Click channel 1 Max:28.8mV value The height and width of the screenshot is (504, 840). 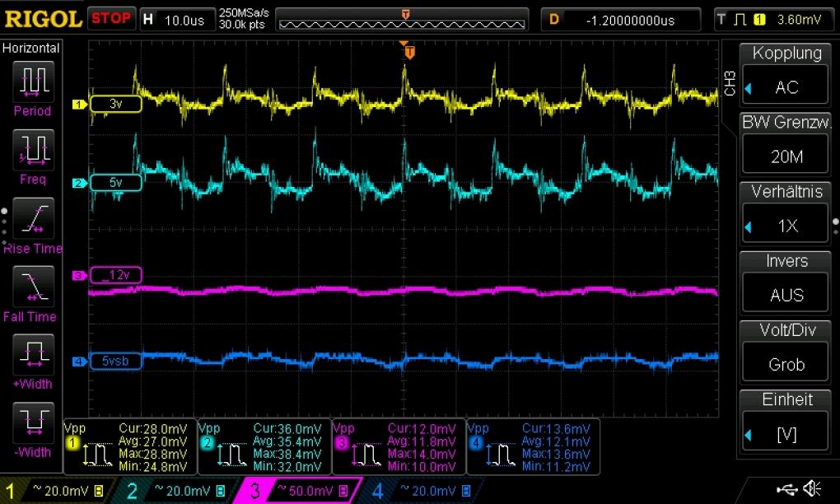[153, 455]
